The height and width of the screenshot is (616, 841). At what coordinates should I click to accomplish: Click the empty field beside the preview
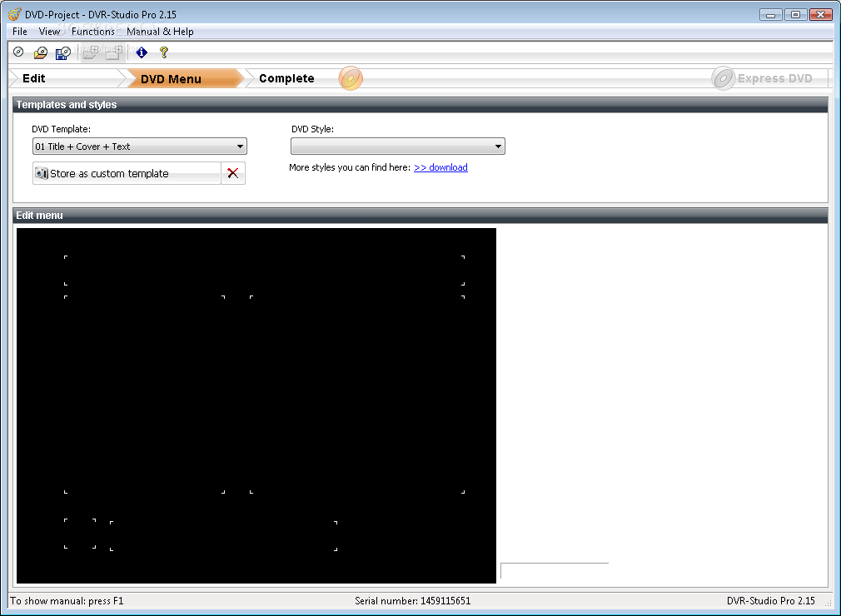coord(555,570)
